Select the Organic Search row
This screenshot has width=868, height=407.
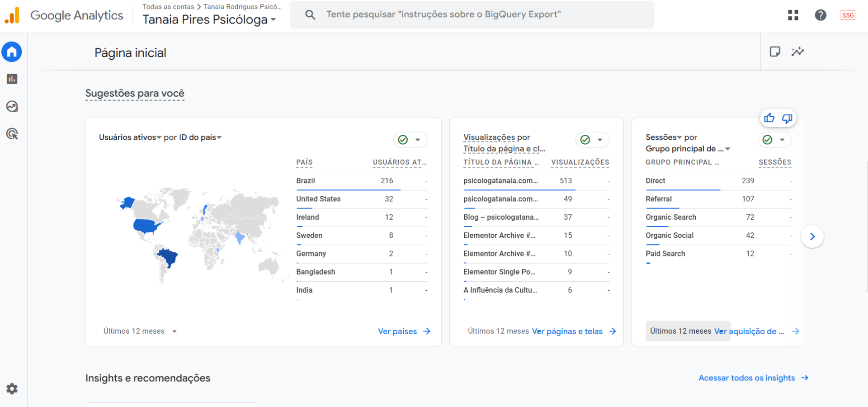pyautogui.click(x=719, y=218)
